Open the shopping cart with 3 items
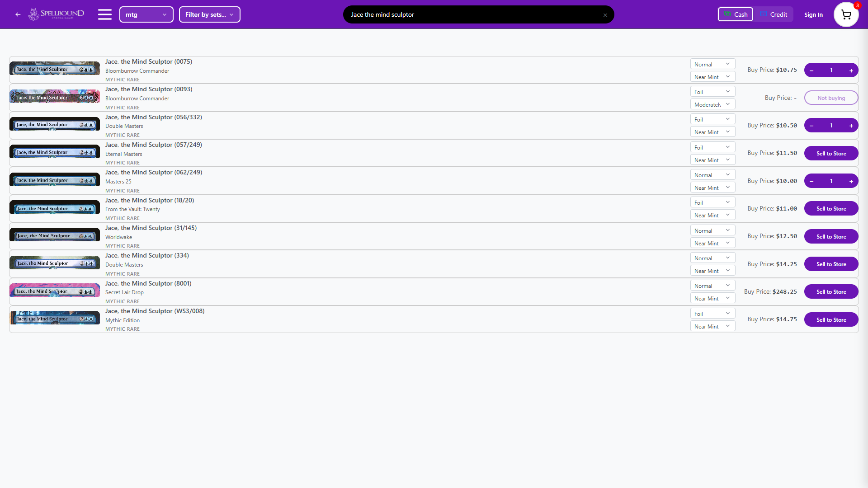868x488 pixels. coord(846,14)
